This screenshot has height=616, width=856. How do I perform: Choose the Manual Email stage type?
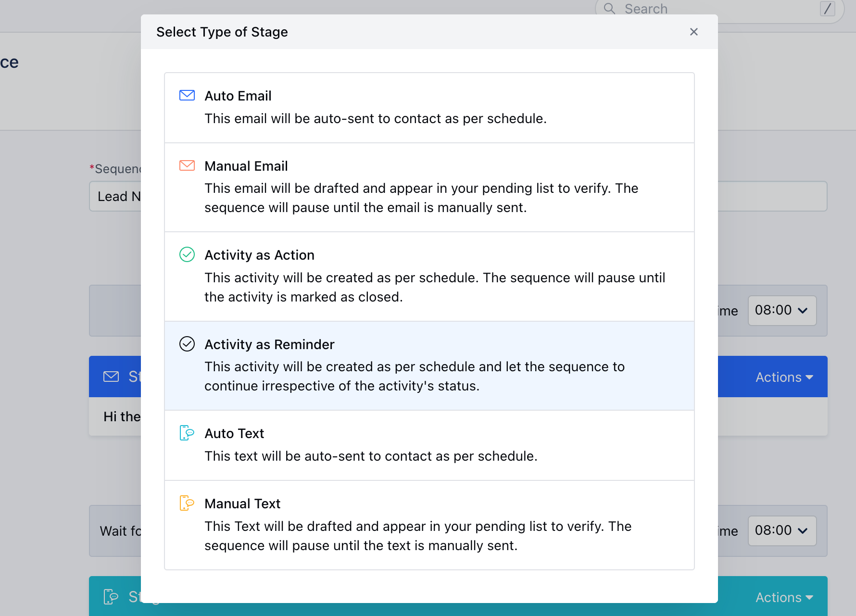429,188
